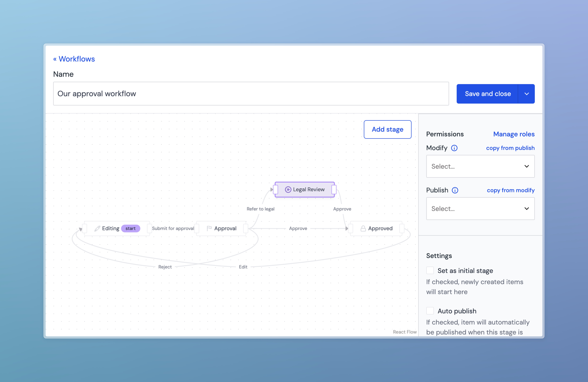Click the Save and close button

point(488,93)
